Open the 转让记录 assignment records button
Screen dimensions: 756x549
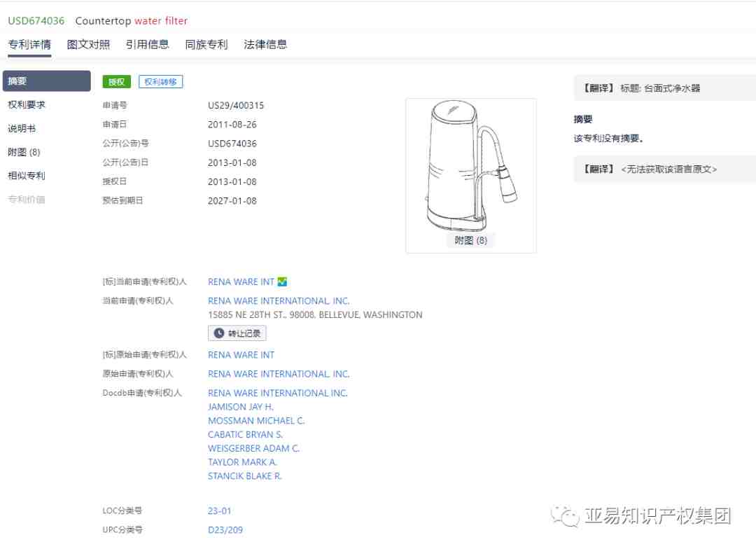237,333
